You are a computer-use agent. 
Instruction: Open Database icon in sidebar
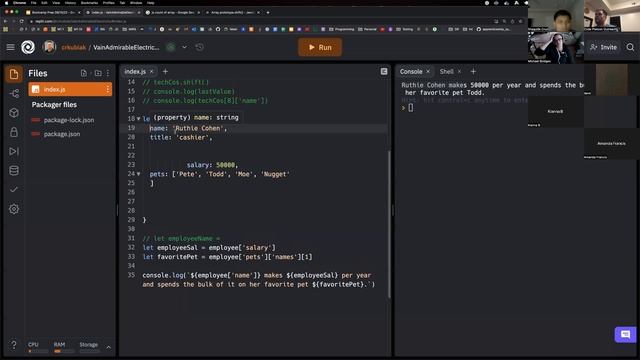14,171
